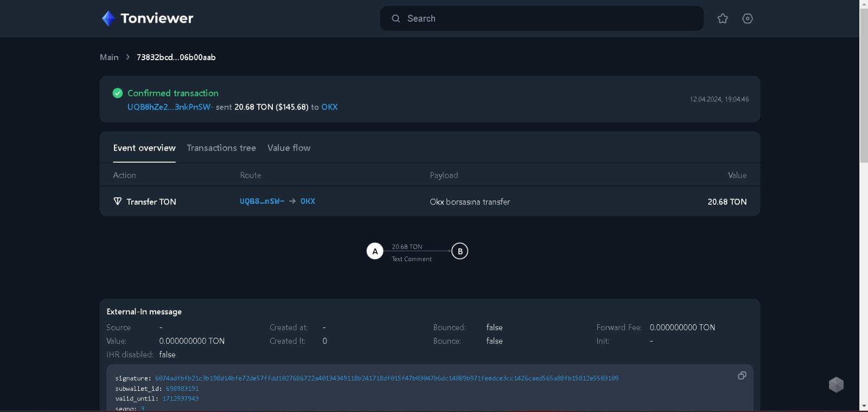
Task: Click the floating cube widget icon
Action: point(836,385)
